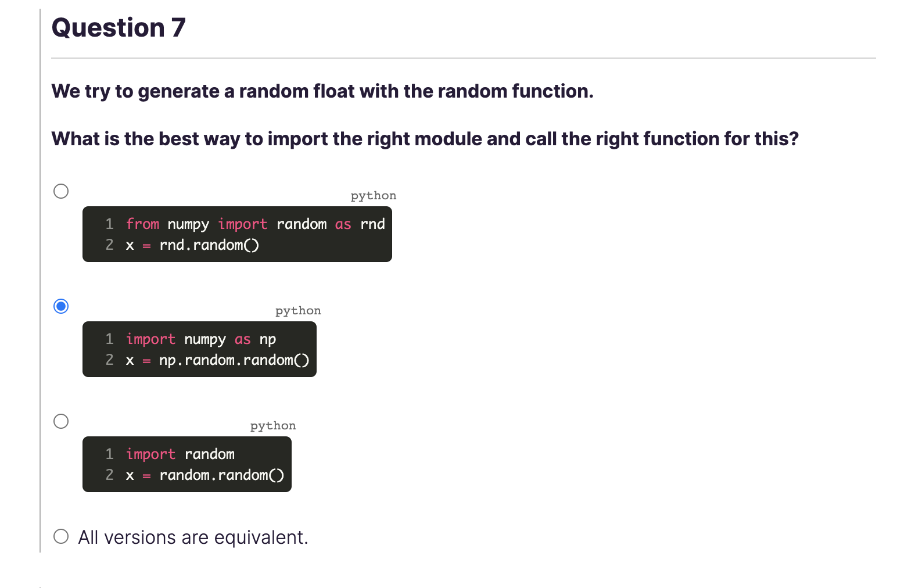Click the python label above the first code block
The image size is (897, 588).
pyautogui.click(x=373, y=195)
